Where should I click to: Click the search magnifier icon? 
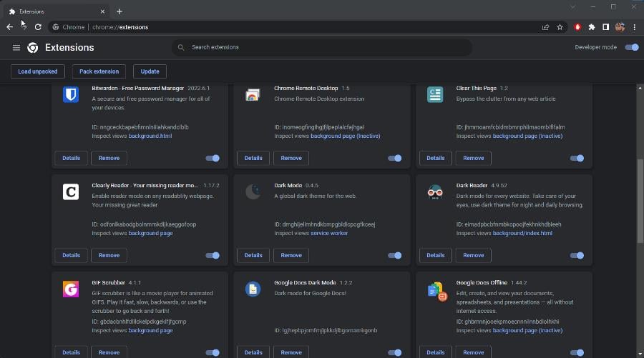[181, 48]
